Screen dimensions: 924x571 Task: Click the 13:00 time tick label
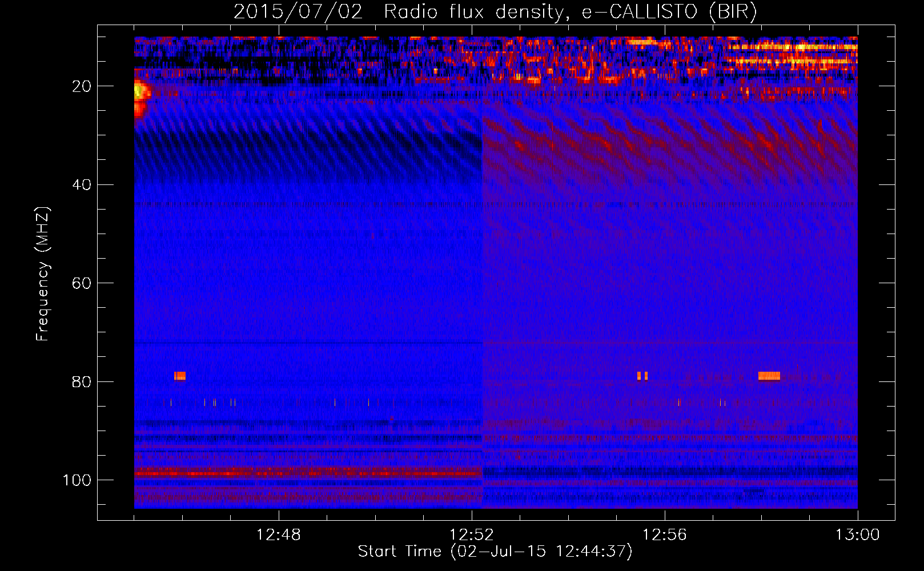(858, 535)
